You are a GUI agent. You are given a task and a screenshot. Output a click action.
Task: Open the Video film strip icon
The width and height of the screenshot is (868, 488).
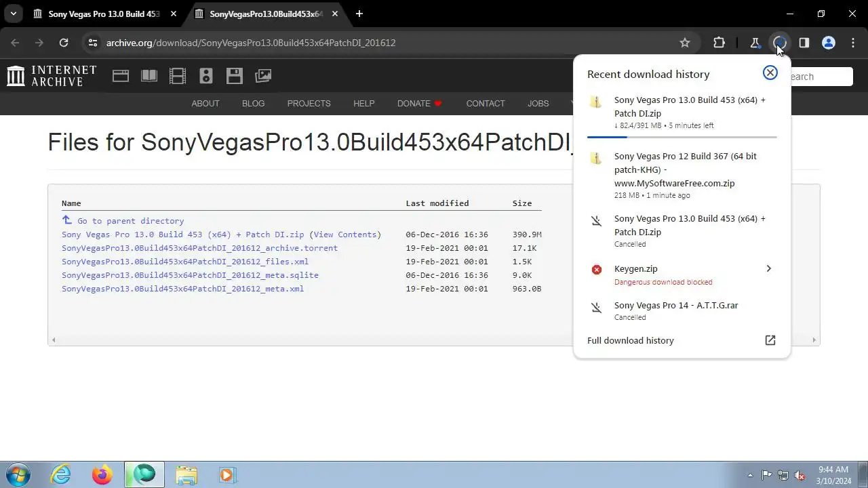(178, 76)
